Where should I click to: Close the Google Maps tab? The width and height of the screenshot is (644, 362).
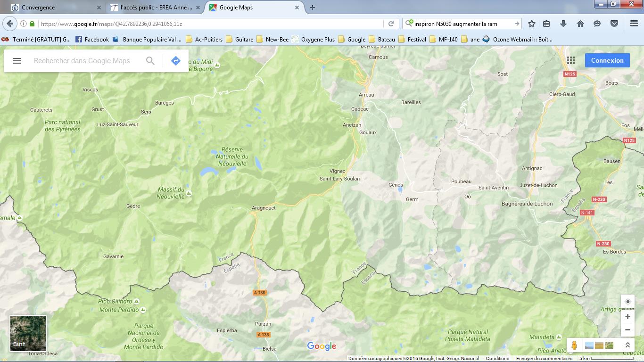coord(297,8)
